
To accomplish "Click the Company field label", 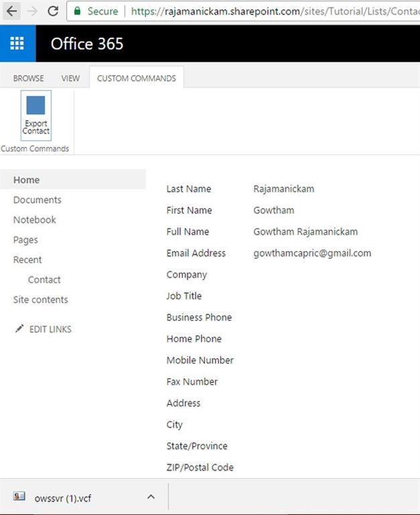I will [187, 275].
